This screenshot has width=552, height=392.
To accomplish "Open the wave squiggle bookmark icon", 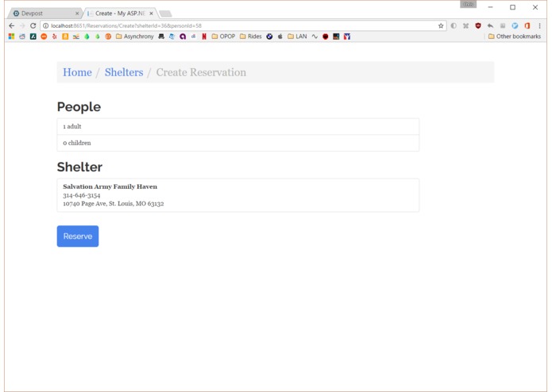I will coord(315,37).
